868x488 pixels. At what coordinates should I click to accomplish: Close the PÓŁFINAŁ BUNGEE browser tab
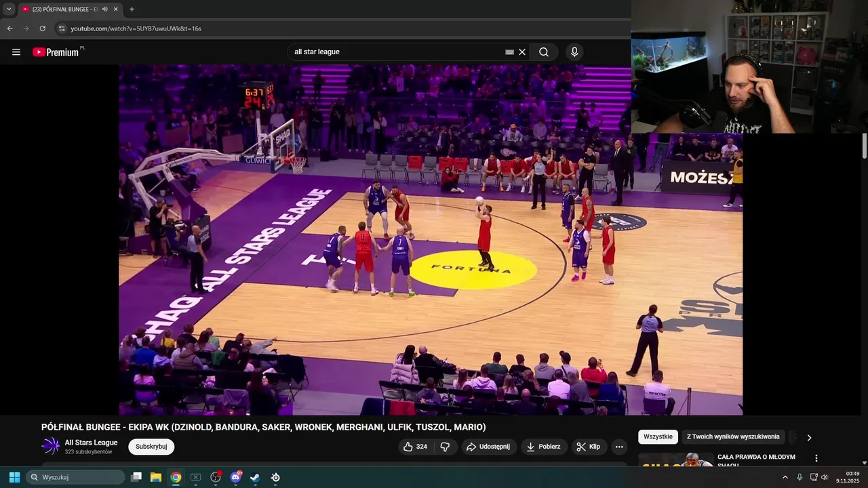click(116, 9)
